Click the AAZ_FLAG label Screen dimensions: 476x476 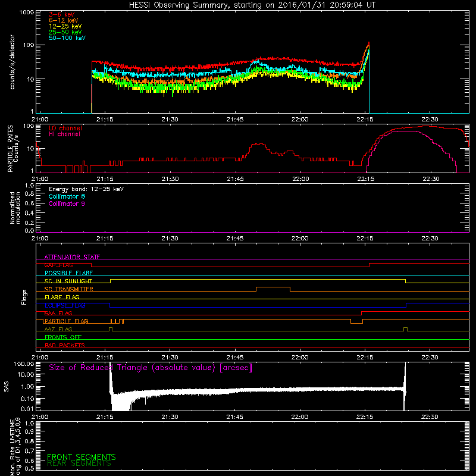[58, 330]
